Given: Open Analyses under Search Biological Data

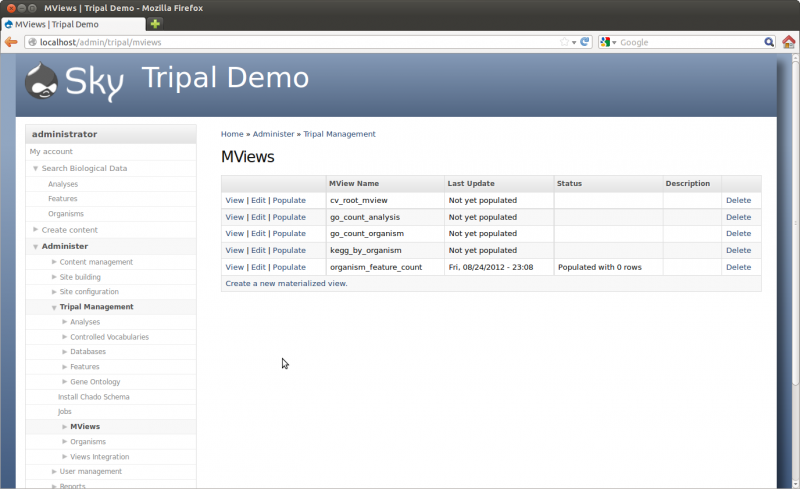Looking at the screenshot, I should (63, 184).
